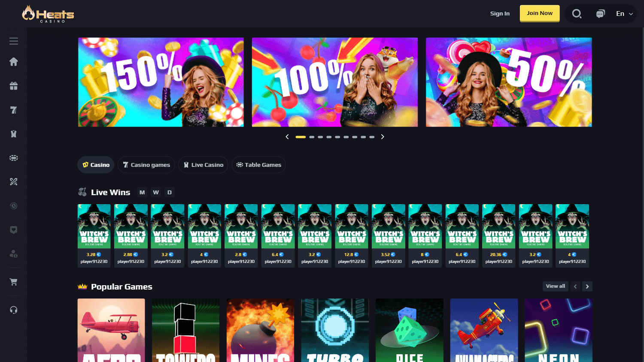Switch to the Casino games tab
This screenshot has width=644, height=362.
point(146,165)
